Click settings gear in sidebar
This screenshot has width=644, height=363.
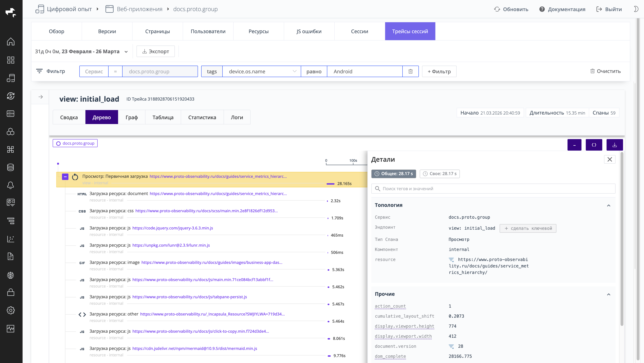point(11,310)
